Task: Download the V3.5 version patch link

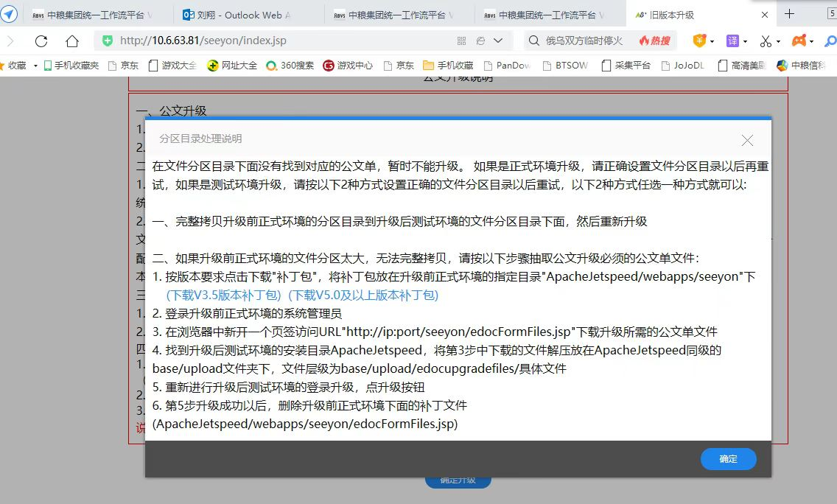Action: click(224, 295)
